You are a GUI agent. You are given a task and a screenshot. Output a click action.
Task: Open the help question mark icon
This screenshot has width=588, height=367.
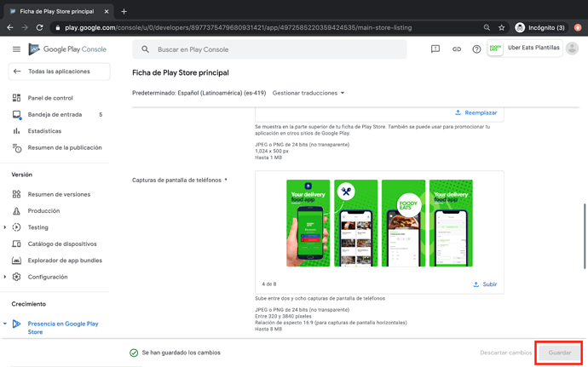pos(476,49)
